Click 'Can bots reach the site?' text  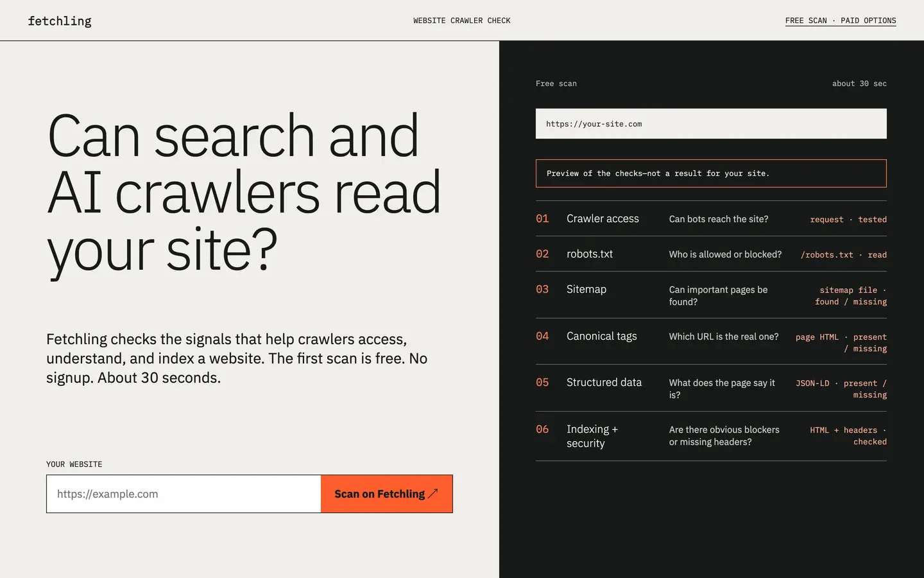pyautogui.click(x=719, y=219)
